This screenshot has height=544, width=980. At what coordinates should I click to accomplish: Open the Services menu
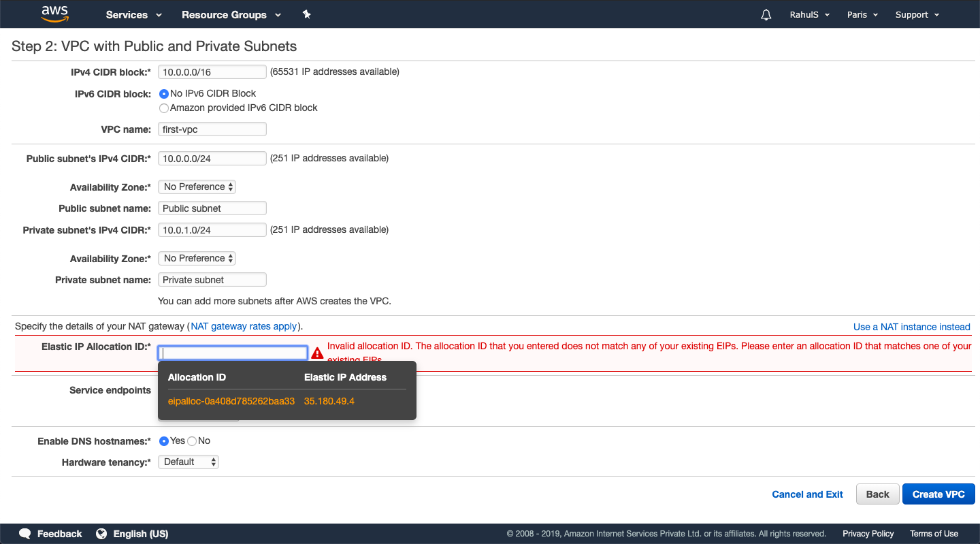tap(128, 14)
